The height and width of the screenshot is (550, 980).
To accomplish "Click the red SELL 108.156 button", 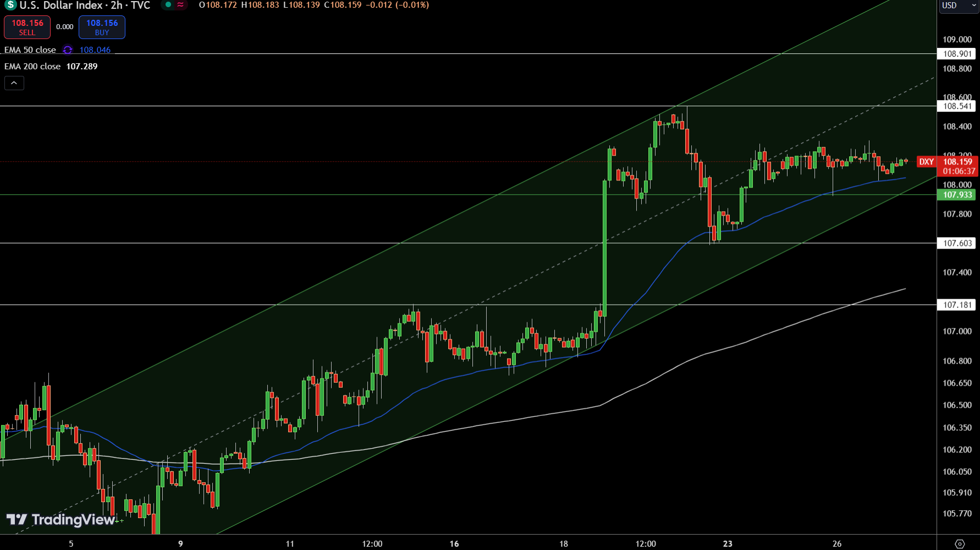I will tap(27, 27).
